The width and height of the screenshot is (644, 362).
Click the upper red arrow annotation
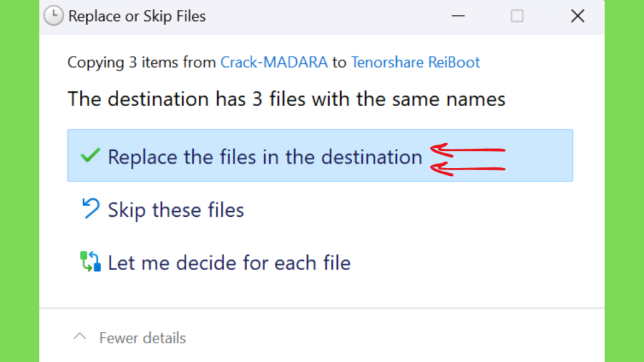tap(467, 150)
